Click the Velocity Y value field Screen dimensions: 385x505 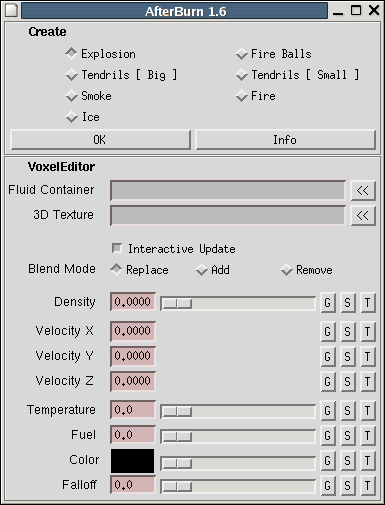tap(133, 356)
